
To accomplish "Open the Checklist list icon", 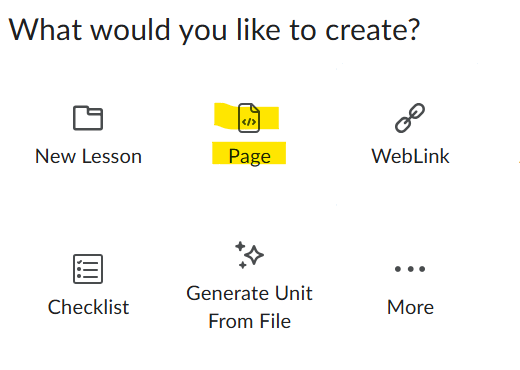I will 88,269.
